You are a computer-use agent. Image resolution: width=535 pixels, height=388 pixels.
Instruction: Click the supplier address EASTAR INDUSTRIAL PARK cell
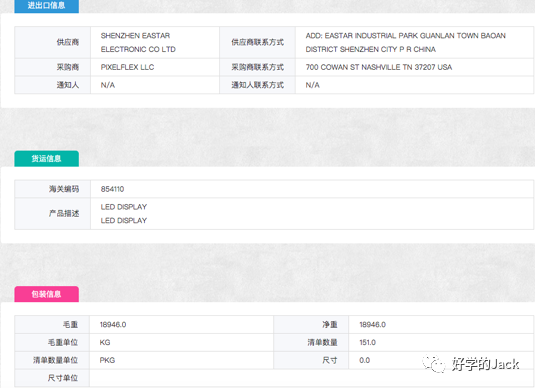pyautogui.click(x=414, y=42)
